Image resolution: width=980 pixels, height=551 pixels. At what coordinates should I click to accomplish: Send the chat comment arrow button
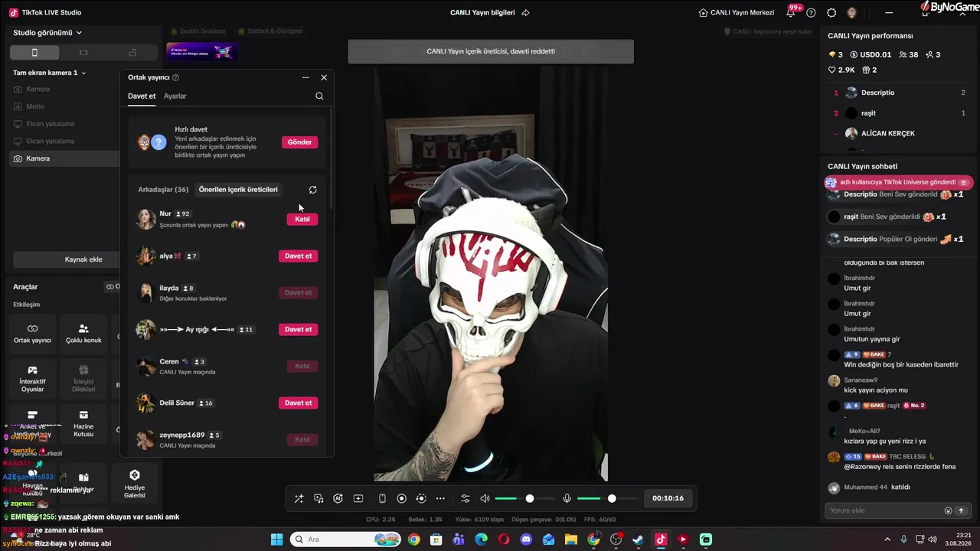(x=961, y=510)
